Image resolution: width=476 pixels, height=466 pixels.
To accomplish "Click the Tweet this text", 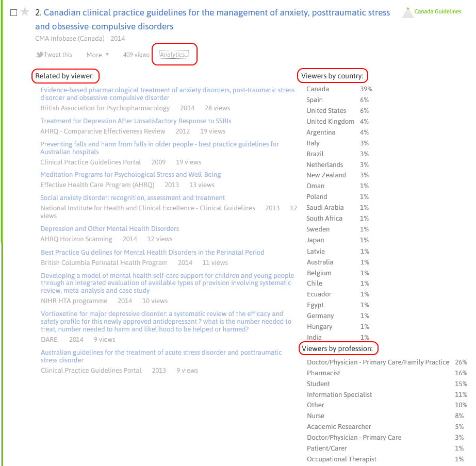I will tap(58, 55).
